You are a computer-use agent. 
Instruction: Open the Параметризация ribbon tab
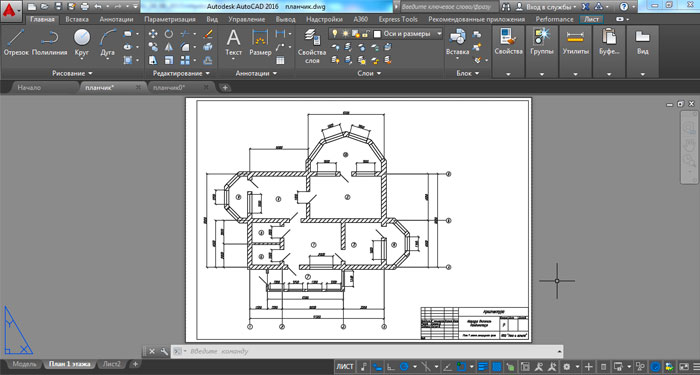coord(170,20)
